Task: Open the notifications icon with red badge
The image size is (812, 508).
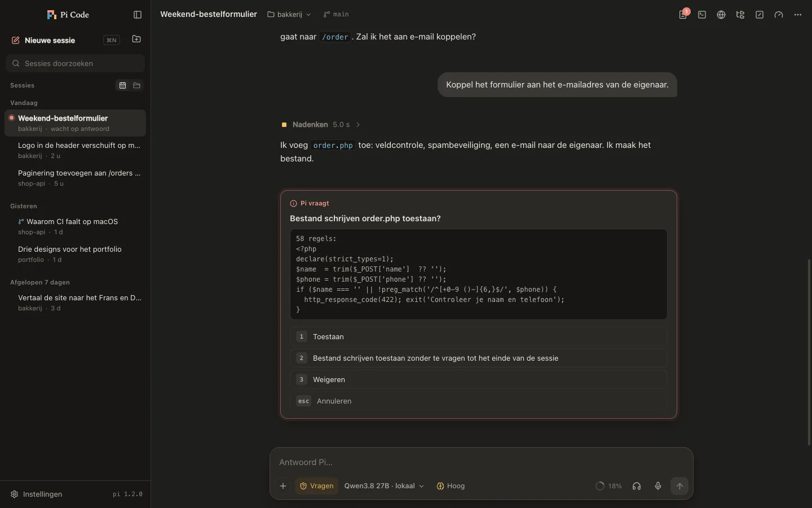Action: [683, 15]
